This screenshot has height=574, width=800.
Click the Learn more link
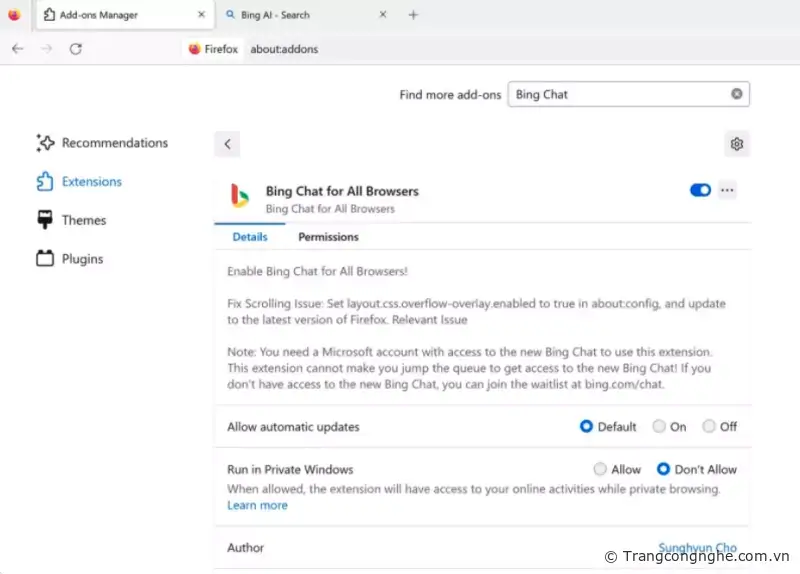[257, 505]
